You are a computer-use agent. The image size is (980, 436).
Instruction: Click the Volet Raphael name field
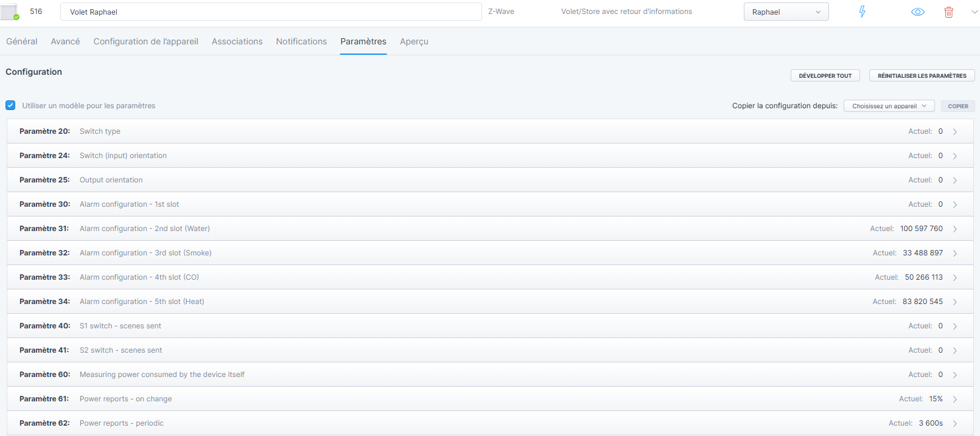pyautogui.click(x=271, y=12)
